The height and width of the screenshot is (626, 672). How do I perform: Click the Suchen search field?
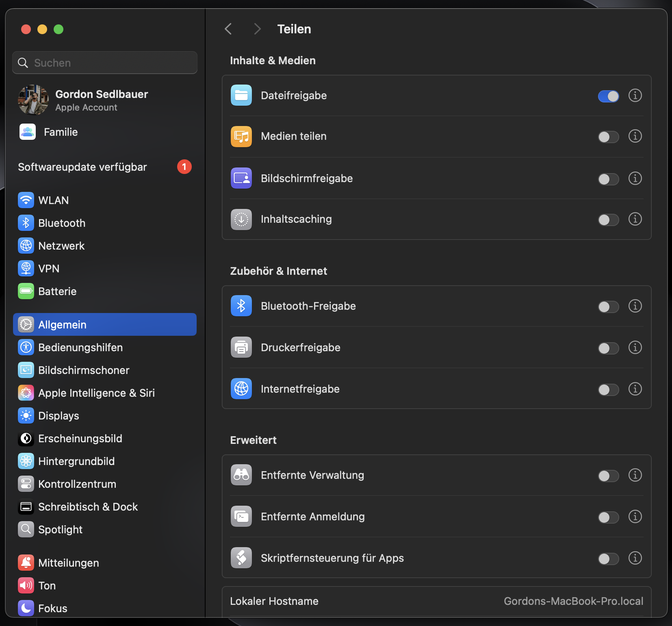pyautogui.click(x=105, y=63)
